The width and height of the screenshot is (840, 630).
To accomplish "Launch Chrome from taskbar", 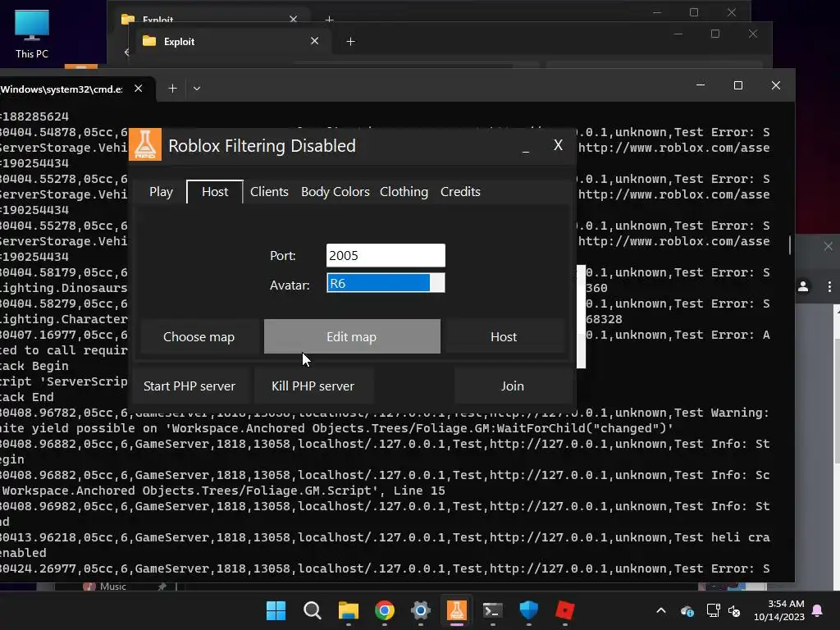I will 384,610.
